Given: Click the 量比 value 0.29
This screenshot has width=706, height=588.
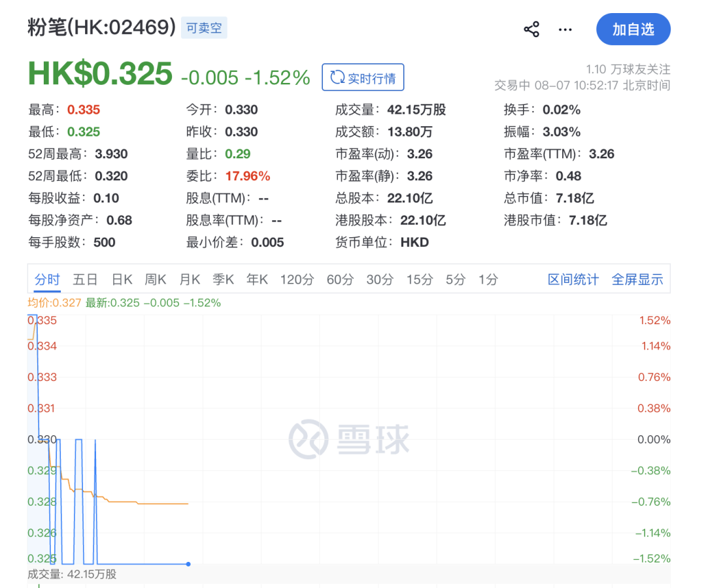Looking at the screenshot, I should click(x=238, y=154).
